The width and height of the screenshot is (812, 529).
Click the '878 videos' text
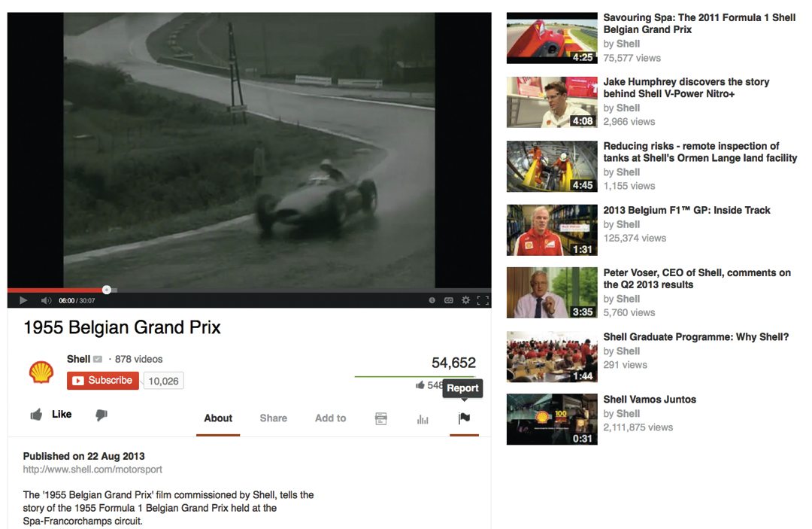point(139,359)
